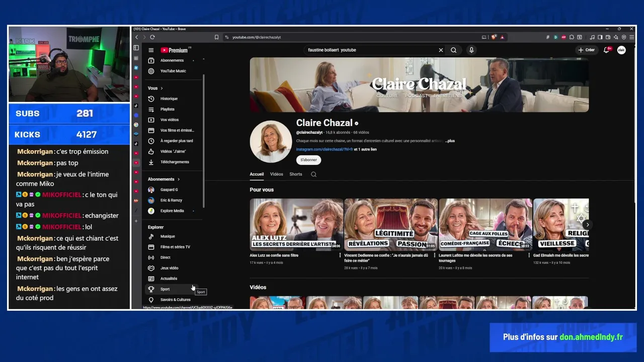Expand the Vous section chevron

tap(162, 88)
